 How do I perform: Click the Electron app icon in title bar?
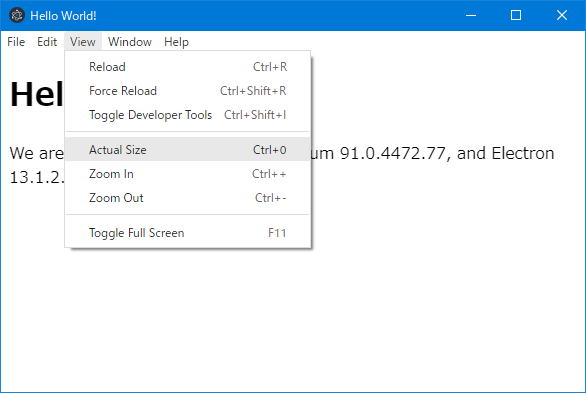(x=17, y=15)
